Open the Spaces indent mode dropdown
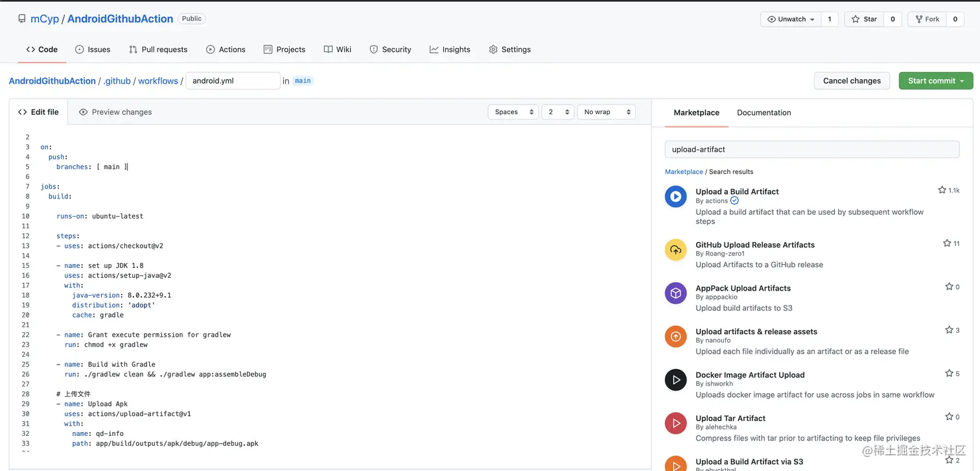Screen dimensions: 980x471 tap(513, 112)
